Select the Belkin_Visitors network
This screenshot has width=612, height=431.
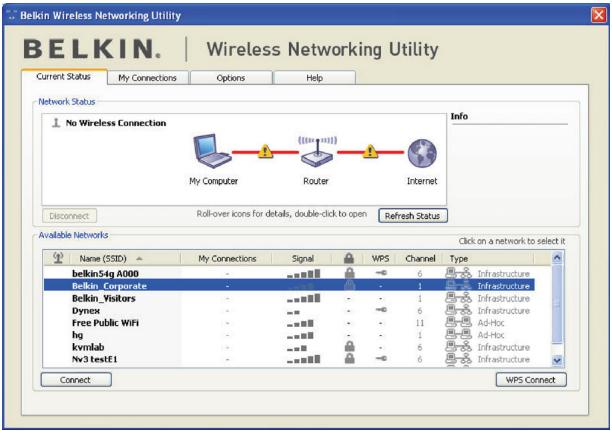click(289, 298)
